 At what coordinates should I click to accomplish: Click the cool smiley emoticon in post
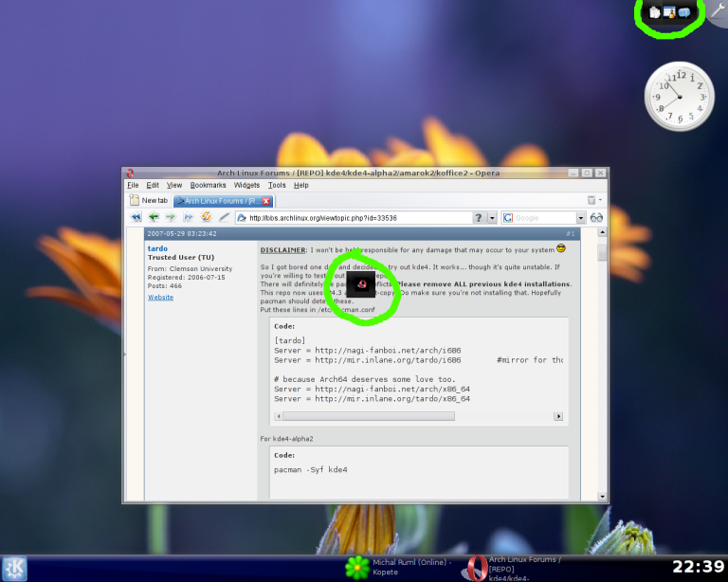[x=561, y=248]
